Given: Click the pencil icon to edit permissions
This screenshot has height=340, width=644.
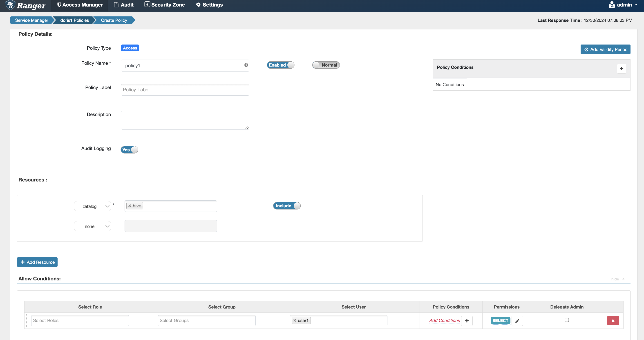Looking at the screenshot, I should [517, 321].
